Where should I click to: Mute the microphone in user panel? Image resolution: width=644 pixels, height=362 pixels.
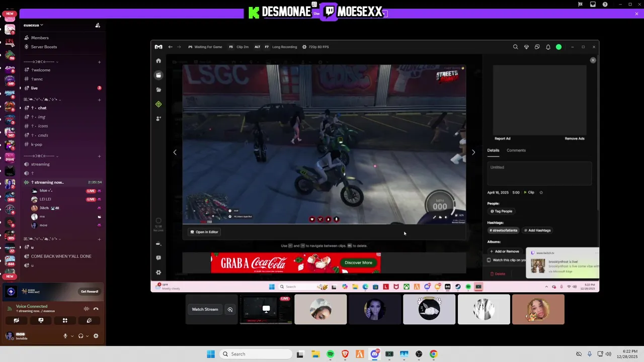(65, 336)
